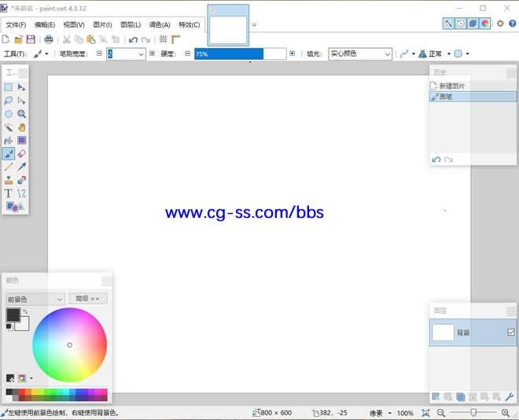Viewport: 519px width, 420px height.
Task: Select the 新建图片 history entry
Action: click(452, 85)
